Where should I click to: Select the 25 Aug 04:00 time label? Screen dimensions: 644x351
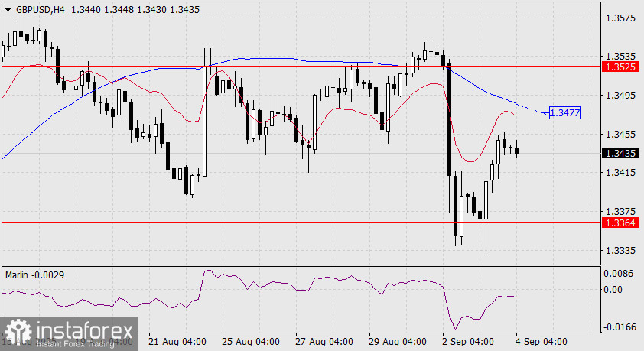251,342
